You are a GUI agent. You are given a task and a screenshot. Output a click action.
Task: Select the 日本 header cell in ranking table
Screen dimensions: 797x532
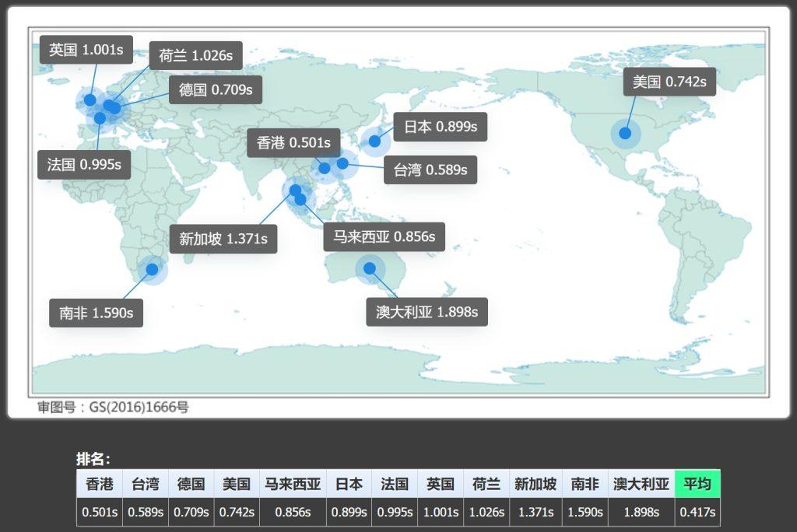[x=349, y=484]
